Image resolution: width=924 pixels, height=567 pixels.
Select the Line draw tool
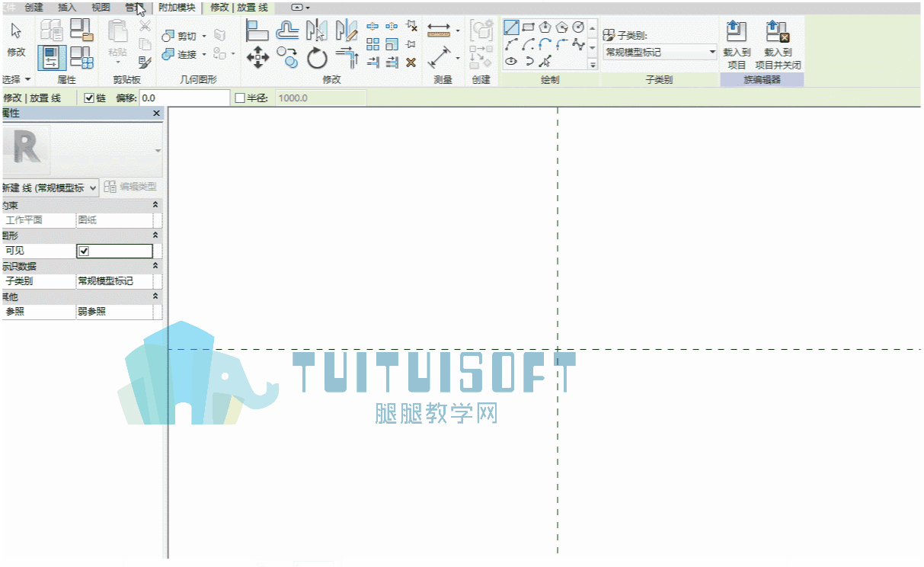point(511,28)
